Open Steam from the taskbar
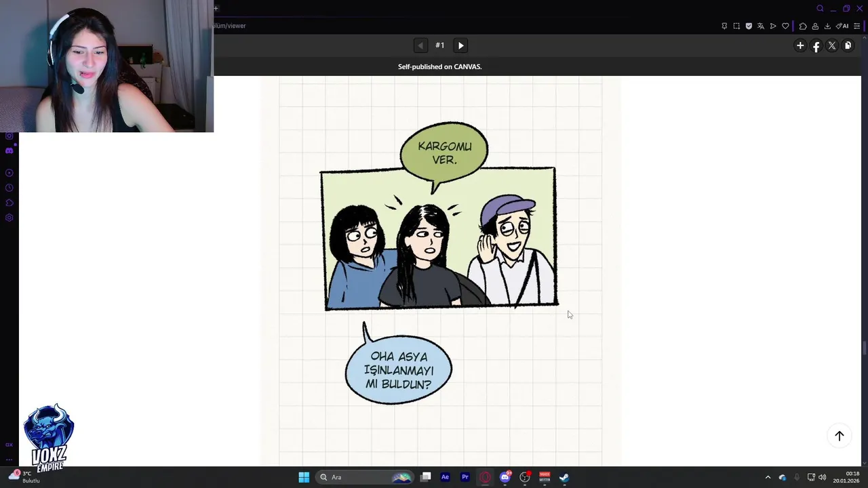868x488 pixels. click(564, 477)
